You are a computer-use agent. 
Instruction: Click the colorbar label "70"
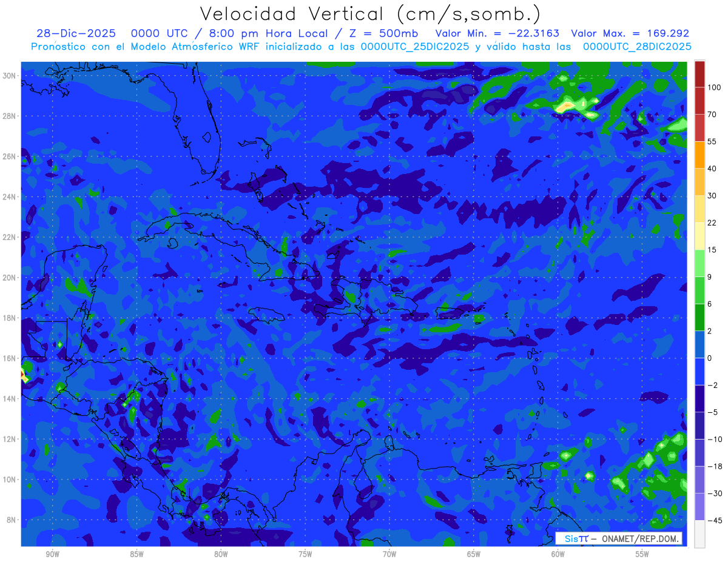(x=712, y=115)
